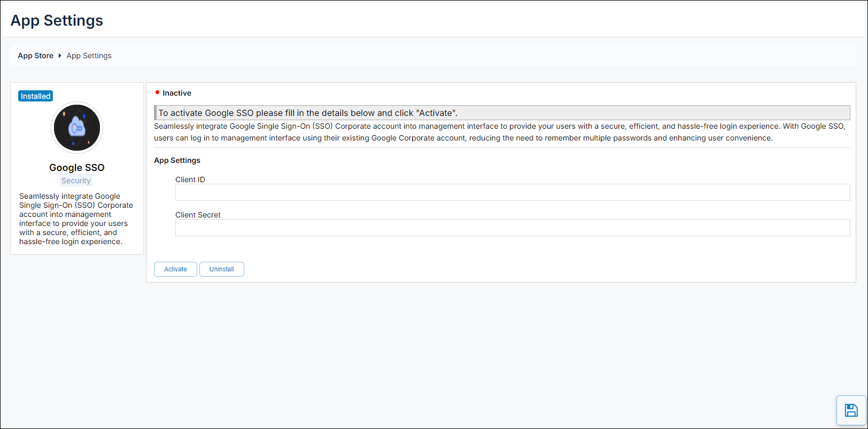Click the red Inactive status dot

click(x=157, y=92)
